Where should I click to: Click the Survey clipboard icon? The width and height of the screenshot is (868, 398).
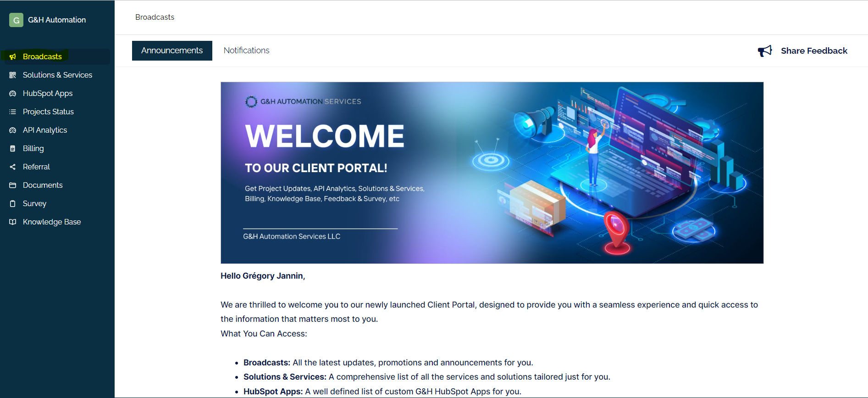pos(13,203)
